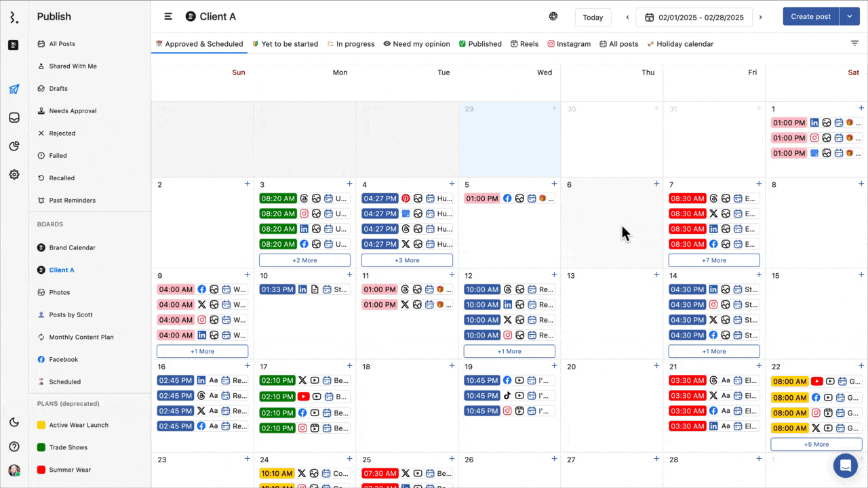868x488 pixels.
Task: Open the settings gear in the left rail
Action: point(14,174)
